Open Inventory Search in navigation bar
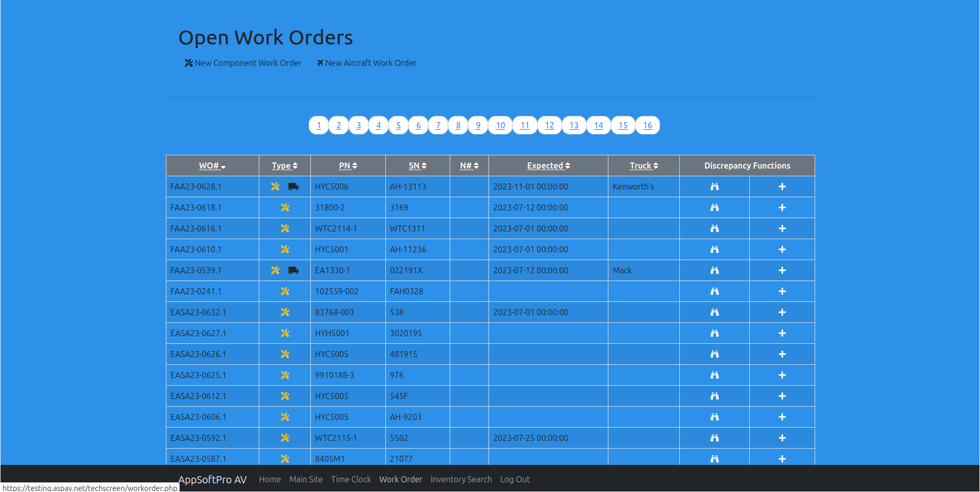 tap(461, 479)
